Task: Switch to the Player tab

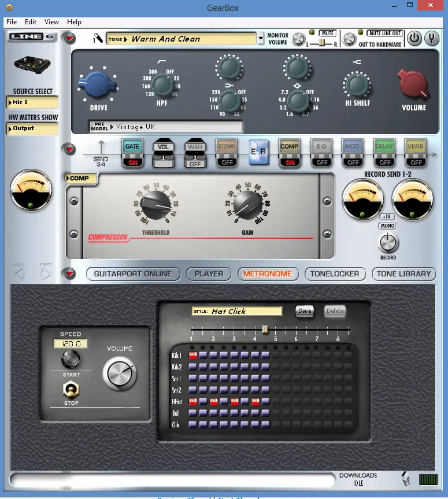Action: coord(209,274)
